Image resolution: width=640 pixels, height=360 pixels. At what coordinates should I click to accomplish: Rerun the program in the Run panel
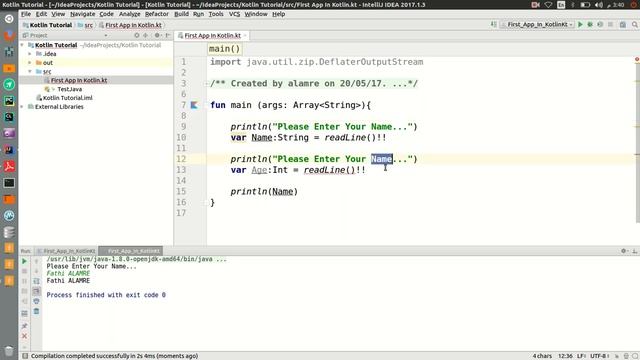click(24, 261)
